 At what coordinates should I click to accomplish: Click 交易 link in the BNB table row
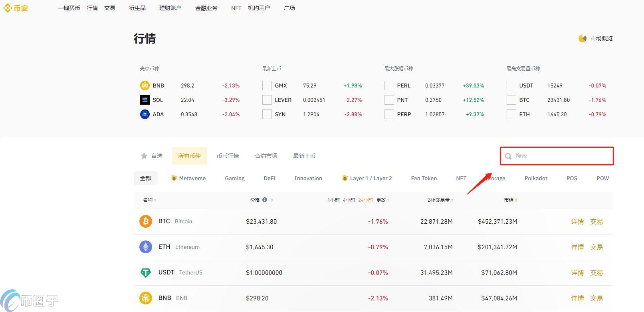pyautogui.click(x=596, y=298)
